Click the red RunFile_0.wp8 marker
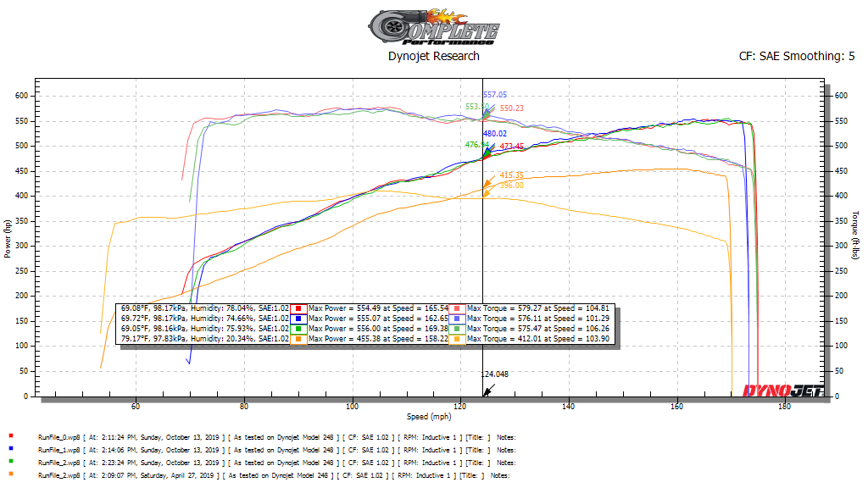 click(11, 436)
